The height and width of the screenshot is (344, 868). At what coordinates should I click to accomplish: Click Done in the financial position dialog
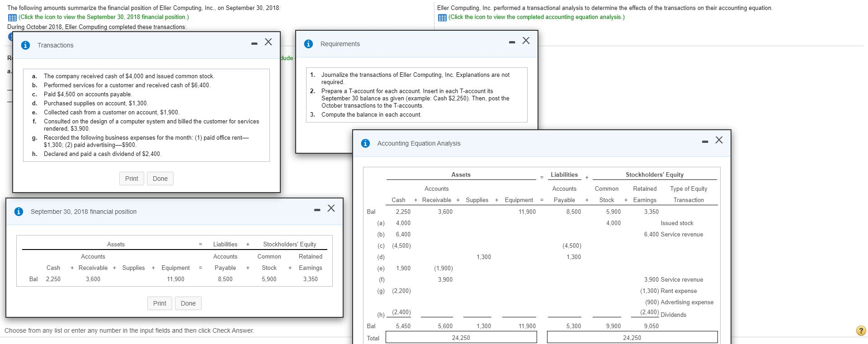(188, 303)
